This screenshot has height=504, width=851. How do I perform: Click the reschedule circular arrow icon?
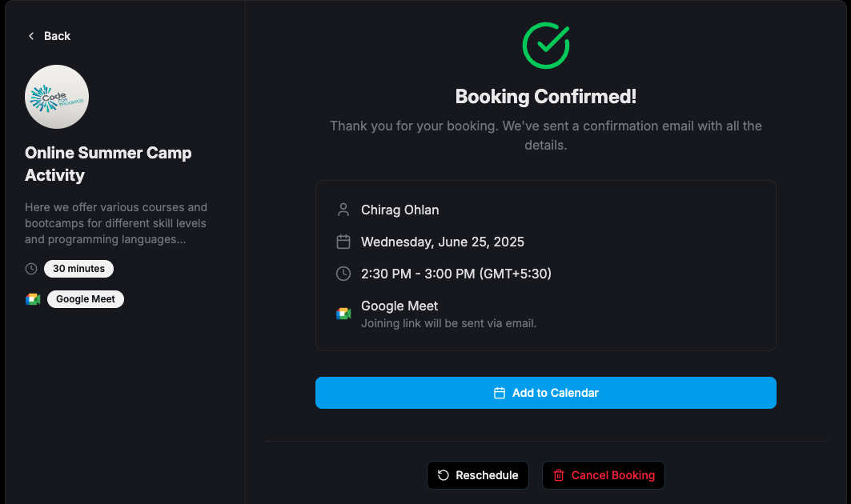point(444,475)
